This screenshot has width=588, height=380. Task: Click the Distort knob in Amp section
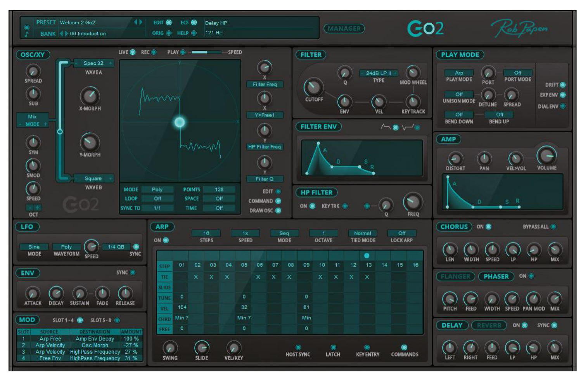click(x=455, y=158)
